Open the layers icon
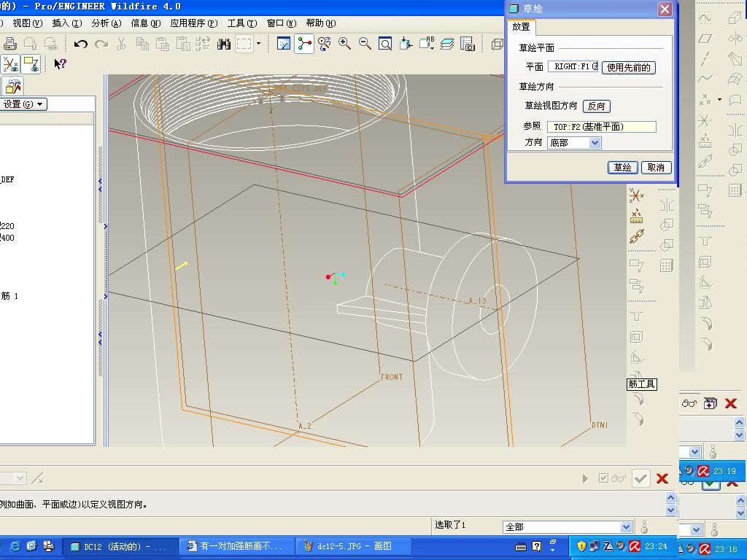 pyautogui.click(x=447, y=44)
